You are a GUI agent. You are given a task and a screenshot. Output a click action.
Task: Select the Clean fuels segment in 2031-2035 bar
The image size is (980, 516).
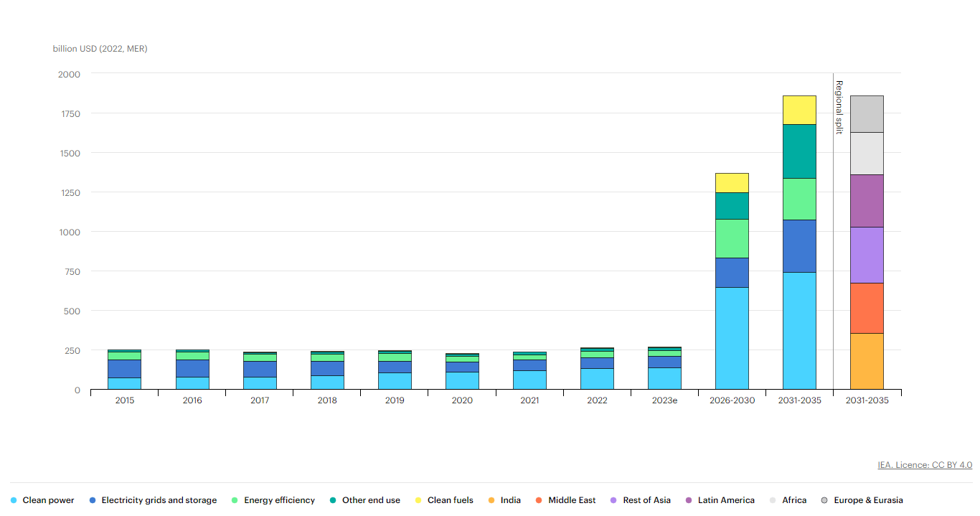tap(799, 110)
